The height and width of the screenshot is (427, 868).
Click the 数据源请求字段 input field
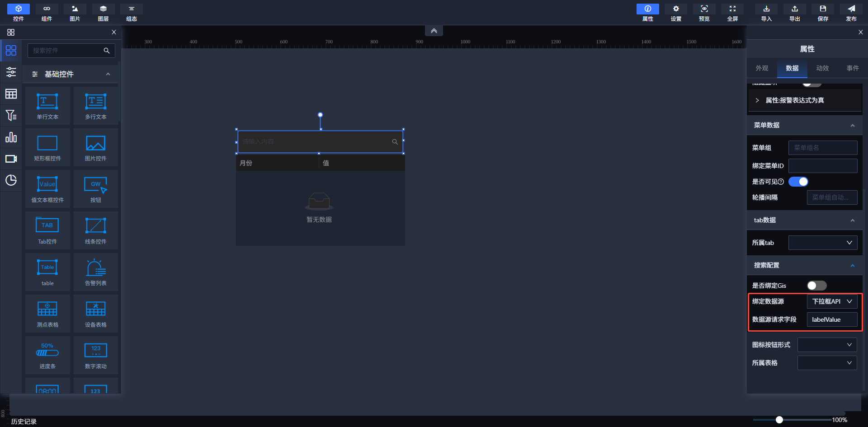pyautogui.click(x=832, y=319)
